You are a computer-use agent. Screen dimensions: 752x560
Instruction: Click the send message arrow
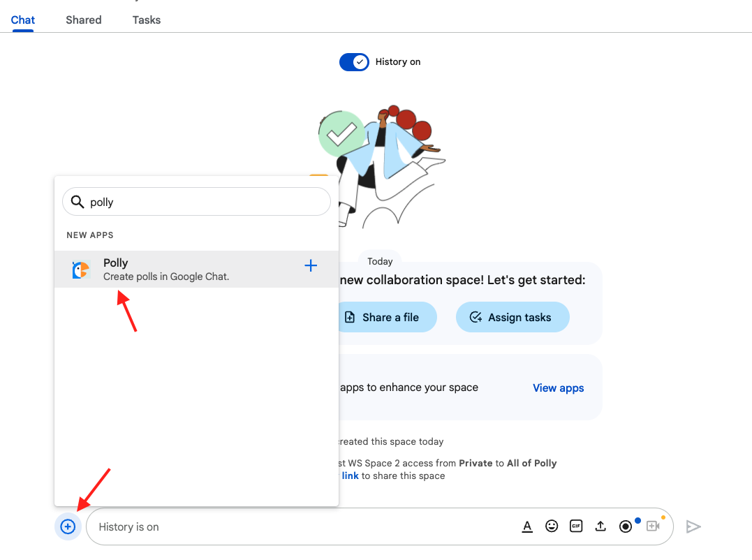693,526
